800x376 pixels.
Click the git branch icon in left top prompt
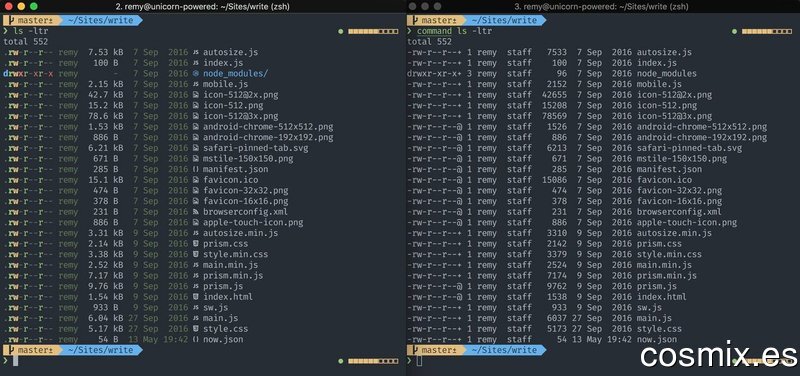point(10,20)
